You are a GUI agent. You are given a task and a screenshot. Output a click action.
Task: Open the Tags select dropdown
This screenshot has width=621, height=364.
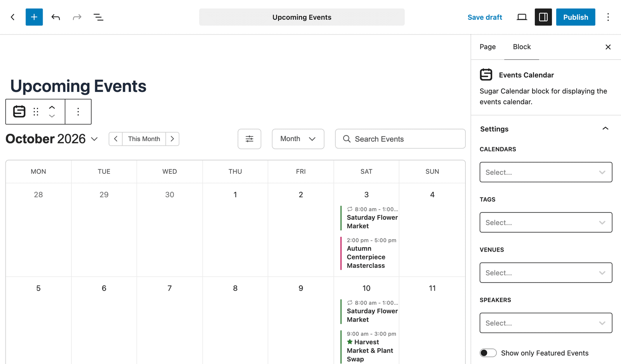tap(546, 223)
